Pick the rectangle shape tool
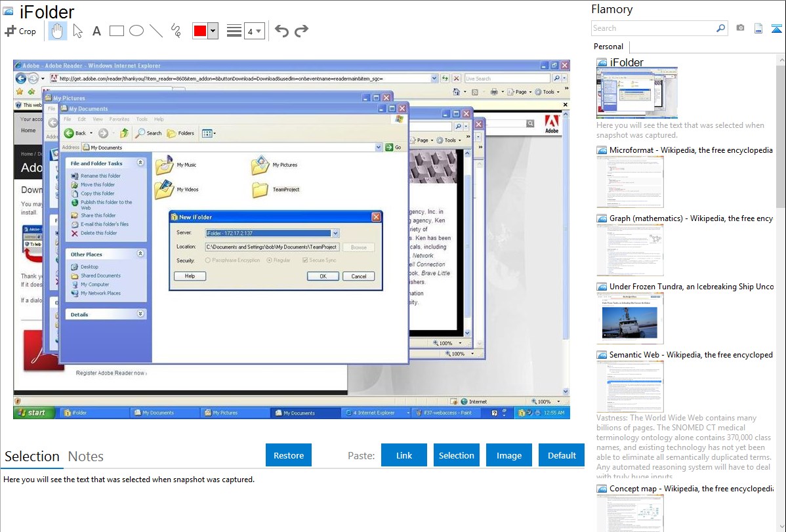The width and height of the screenshot is (786, 532). click(x=116, y=31)
